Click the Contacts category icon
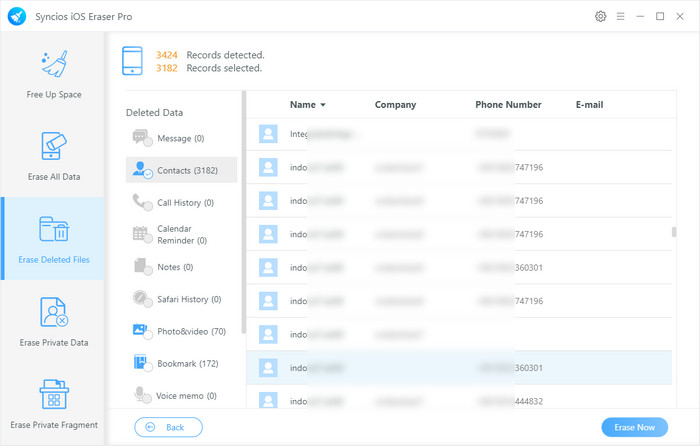Image resolution: width=700 pixels, height=446 pixels. (142, 170)
